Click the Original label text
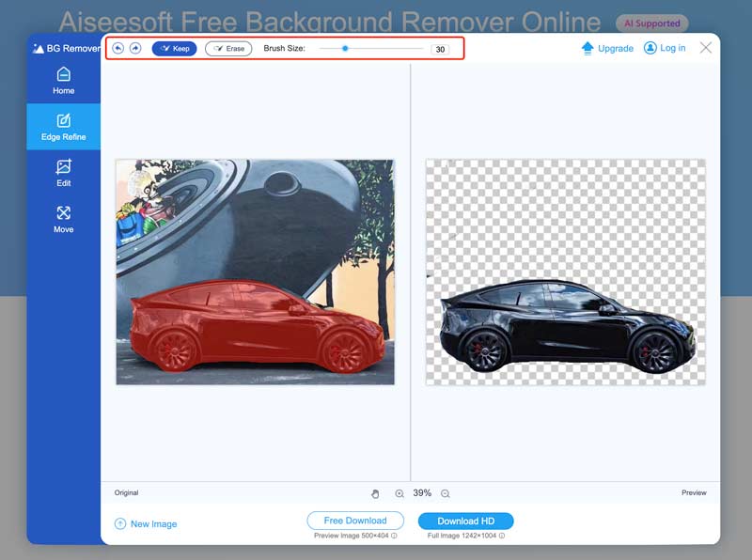 point(126,493)
